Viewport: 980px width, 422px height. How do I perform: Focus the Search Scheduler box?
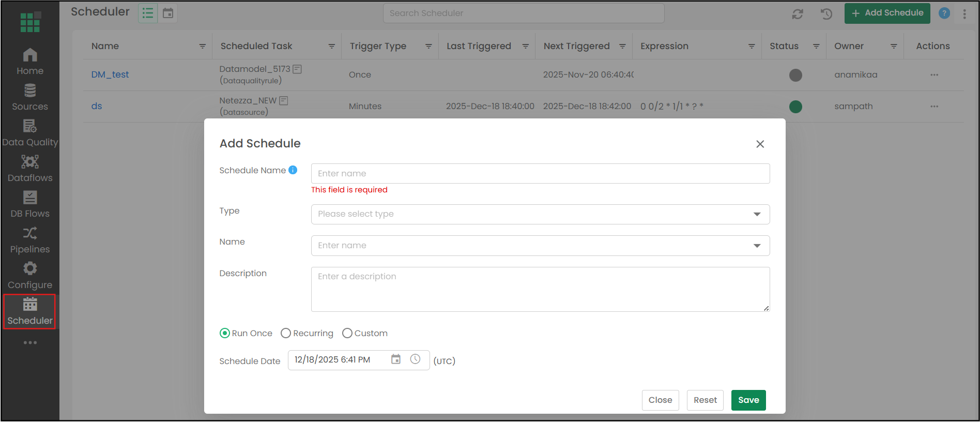[x=523, y=13]
